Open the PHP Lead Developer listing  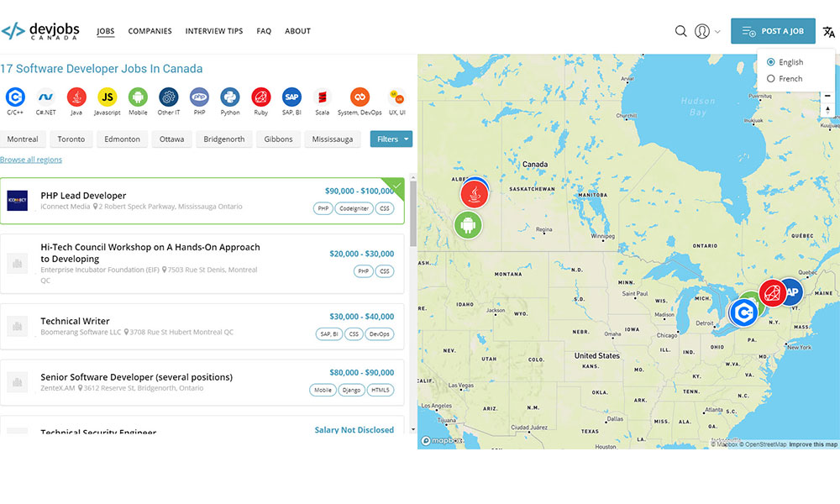(83, 196)
